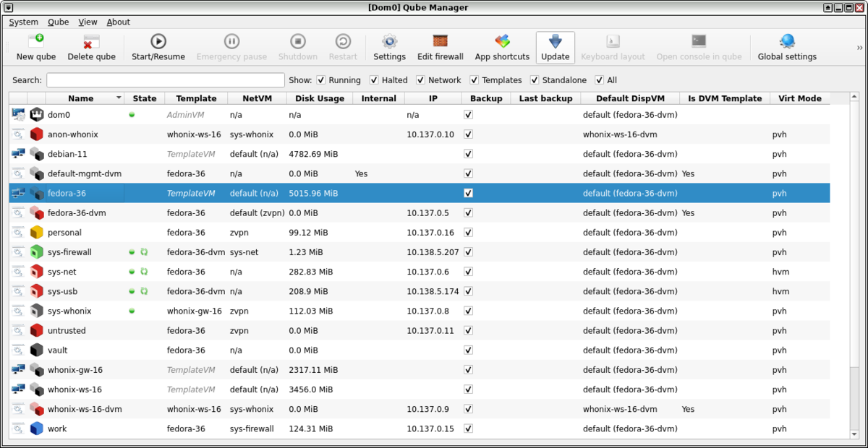Click the Keyboard layout icon
The width and height of the screenshot is (868, 448).
point(613,42)
